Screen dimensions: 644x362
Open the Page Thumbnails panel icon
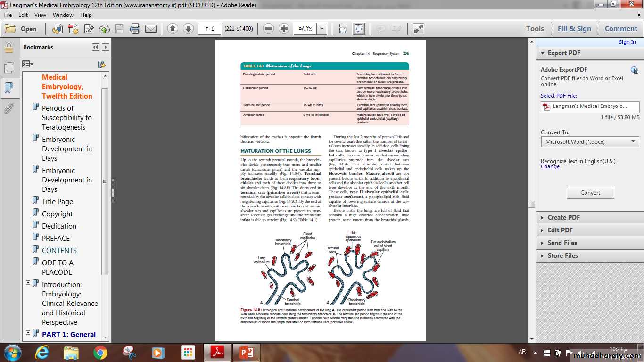coord(8,68)
